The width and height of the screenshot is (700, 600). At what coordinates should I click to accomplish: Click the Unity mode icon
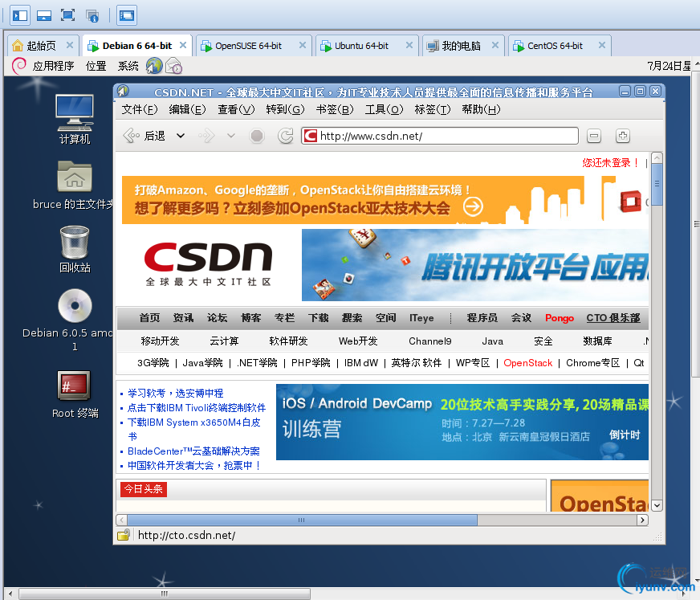92,15
